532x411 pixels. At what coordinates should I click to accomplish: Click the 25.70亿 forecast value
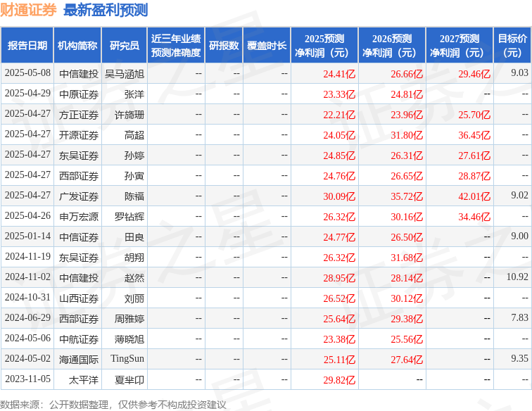474,115
